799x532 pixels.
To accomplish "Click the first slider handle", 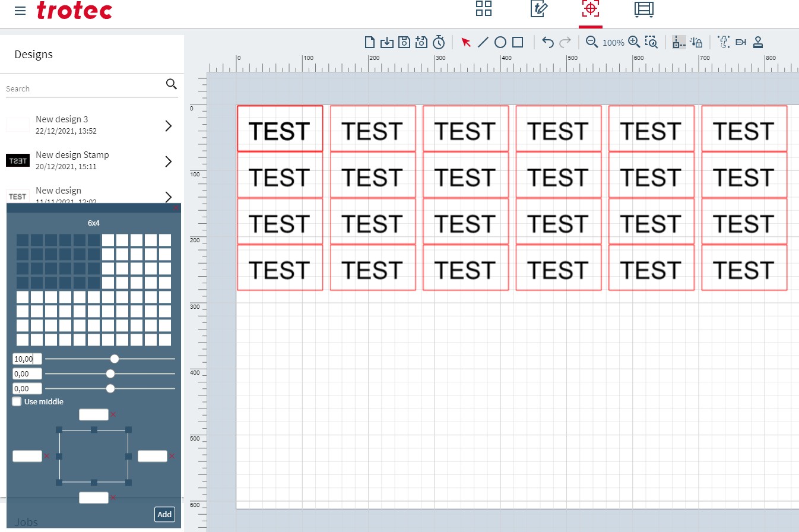I will pyautogui.click(x=115, y=359).
